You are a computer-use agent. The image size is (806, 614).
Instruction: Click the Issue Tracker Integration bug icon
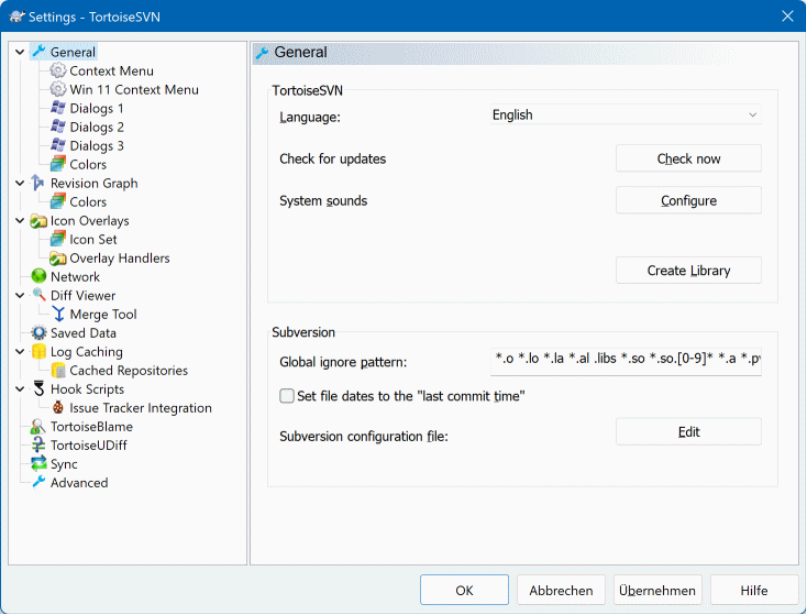coord(58,408)
